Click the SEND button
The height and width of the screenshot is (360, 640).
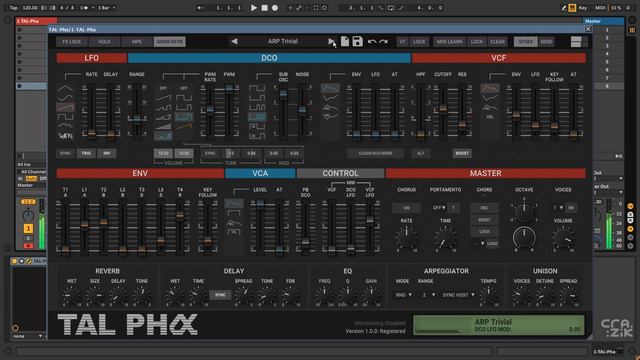pyautogui.click(x=546, y=42)
